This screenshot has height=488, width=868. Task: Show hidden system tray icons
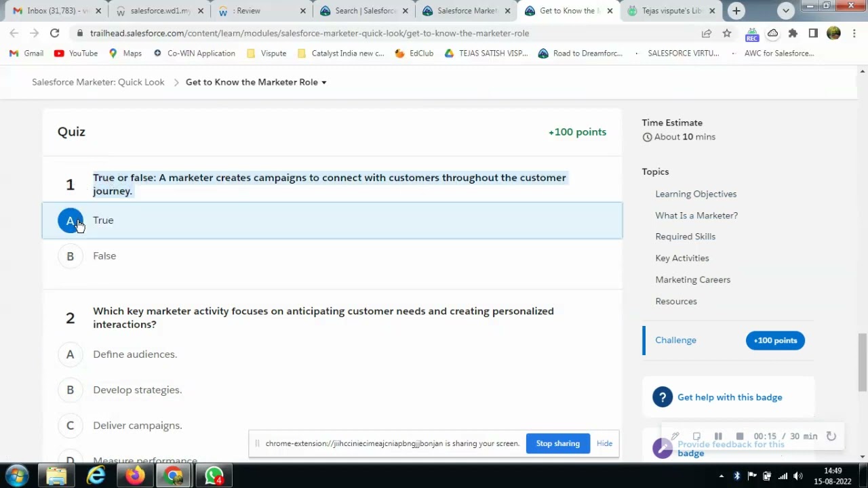[x=721, y=476]
